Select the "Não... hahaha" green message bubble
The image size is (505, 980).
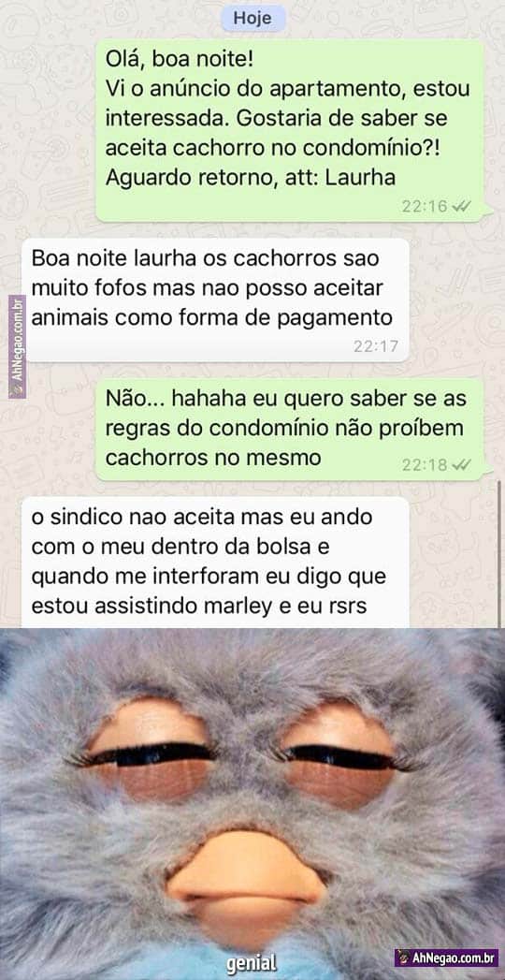pos(290,429)
